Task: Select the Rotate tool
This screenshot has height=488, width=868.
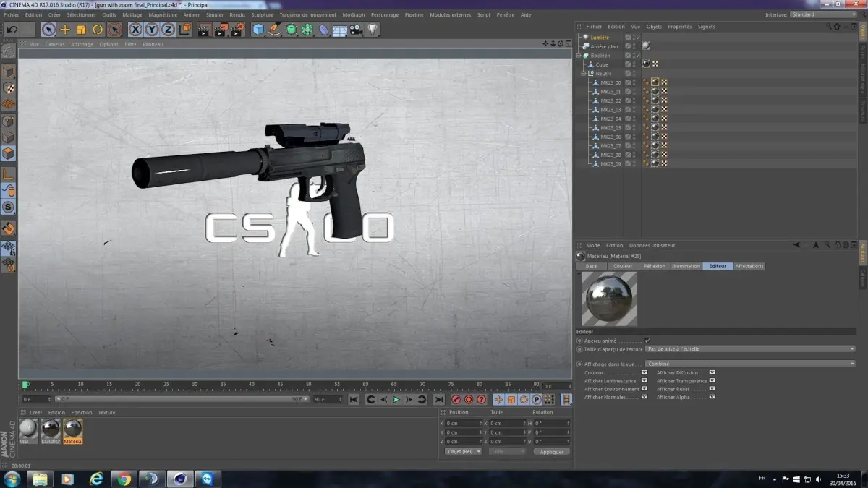Action: click(x=98, y=30)
